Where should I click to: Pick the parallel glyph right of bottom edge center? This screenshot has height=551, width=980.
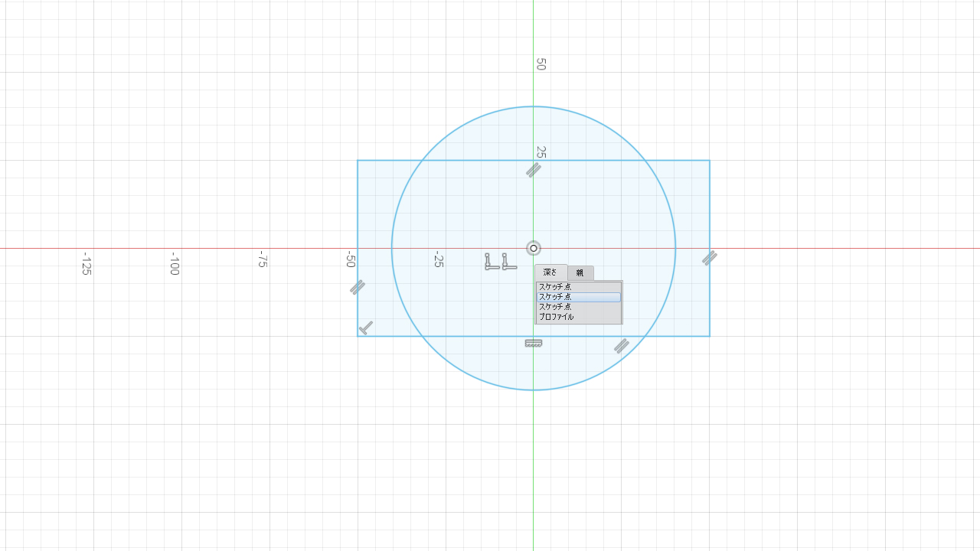[x=622, y=347]
